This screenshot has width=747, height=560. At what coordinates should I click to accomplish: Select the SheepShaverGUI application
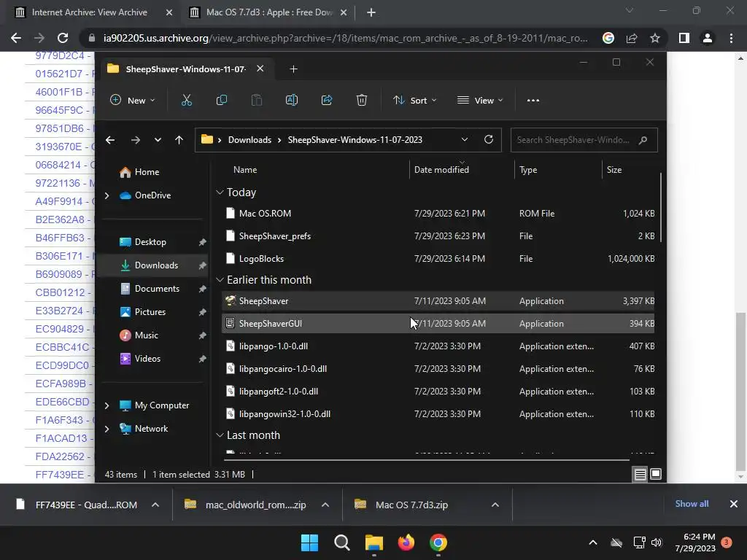click(438, 323)
